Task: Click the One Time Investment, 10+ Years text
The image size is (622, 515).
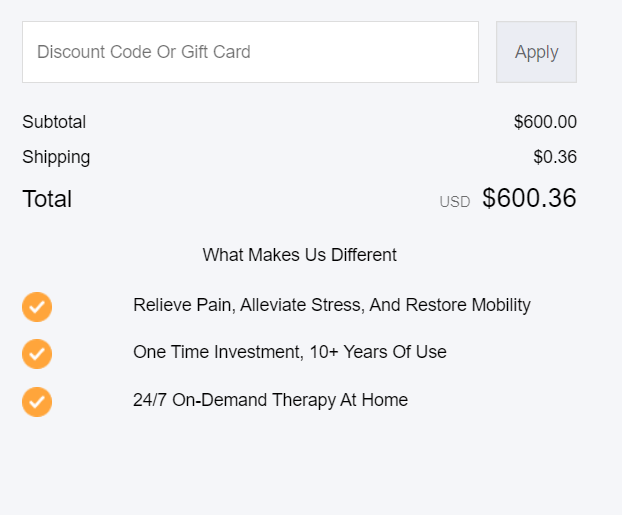Action: (x=290, y=352)
